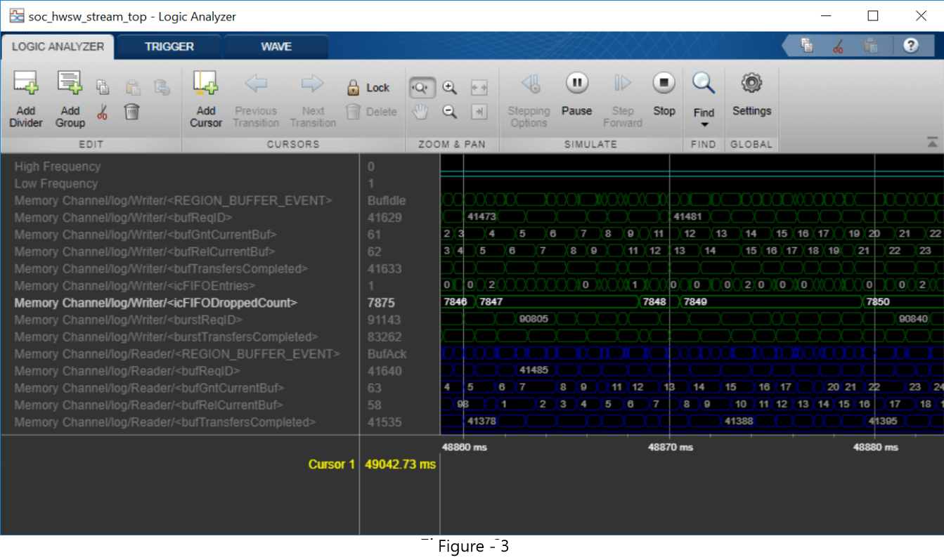Stop the simulation
Image resolution: width=944 pixels, height=560 pixels.
[664, 84]
